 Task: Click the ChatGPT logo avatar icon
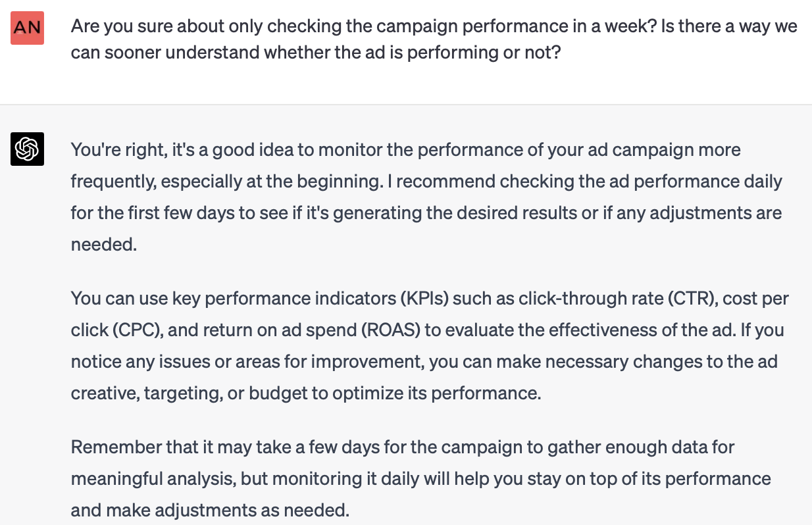pyautogui.click(x=27, y=149)
